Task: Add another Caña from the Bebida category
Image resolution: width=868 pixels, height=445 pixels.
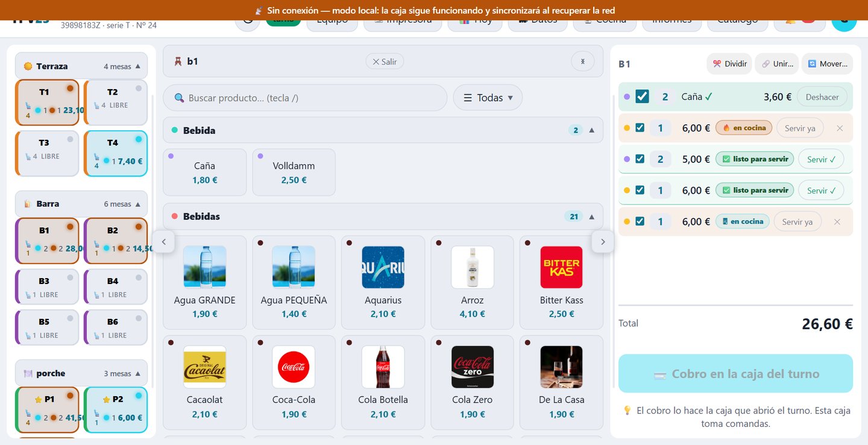Action: [x=205, y=172]
